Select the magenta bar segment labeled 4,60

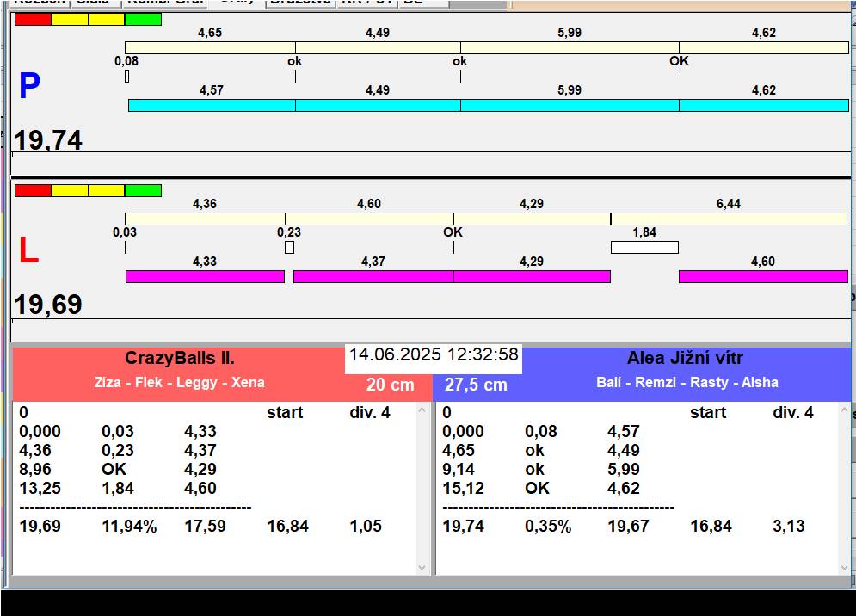click(x=763, y=276)
